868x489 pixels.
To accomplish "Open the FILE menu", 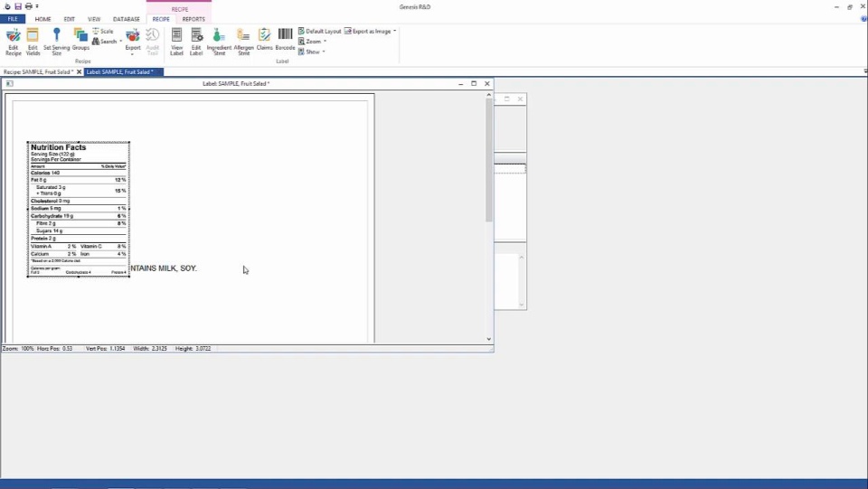I will [13, 19].
